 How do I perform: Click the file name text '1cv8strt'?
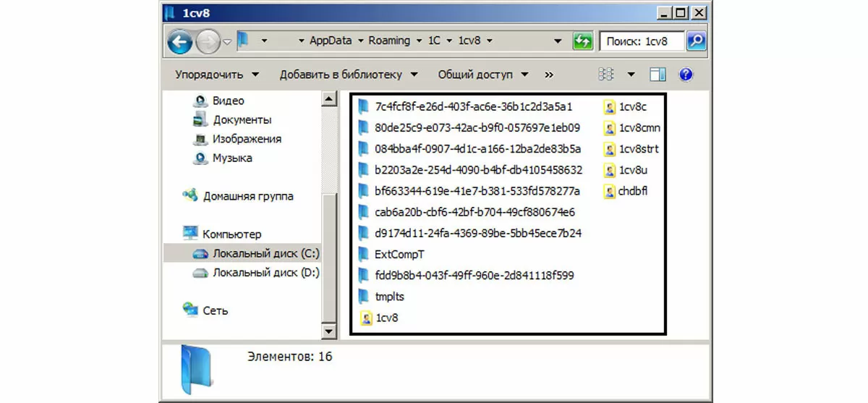tap(639, 149)
